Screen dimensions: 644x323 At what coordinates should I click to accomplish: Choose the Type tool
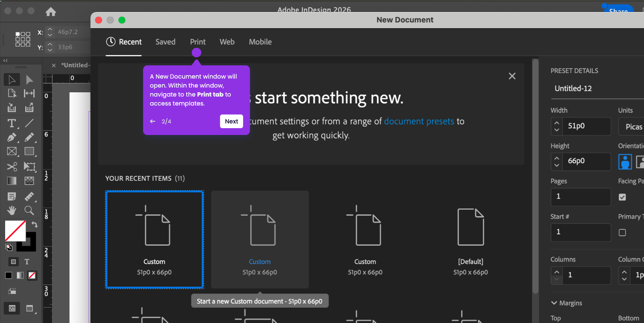pos(12,124)
